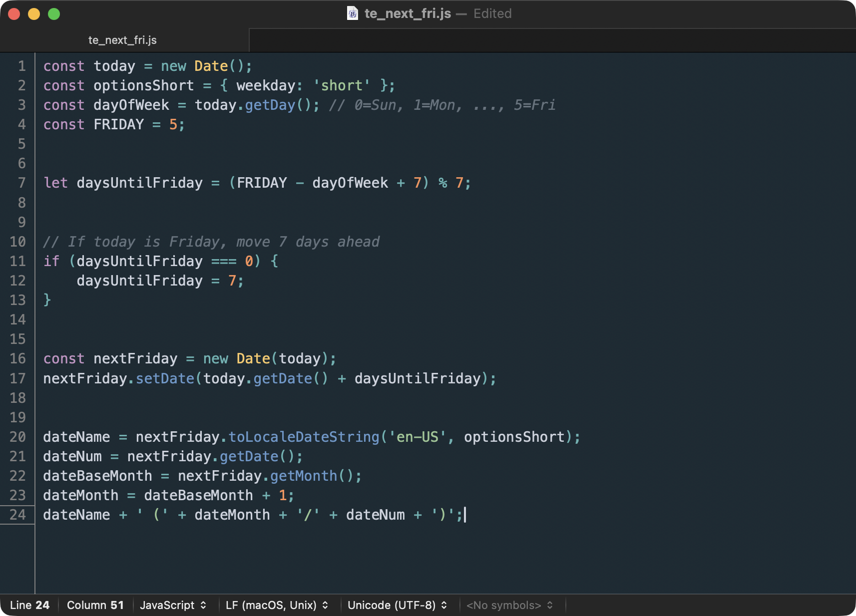Minimize the window using the yellow button

pos(34,14)
